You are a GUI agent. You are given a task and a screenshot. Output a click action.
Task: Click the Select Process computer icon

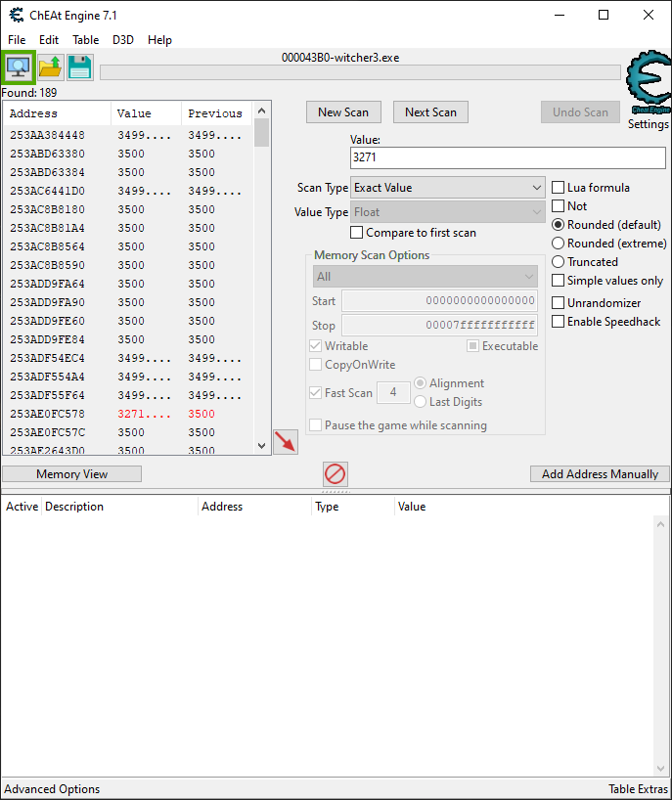(x=19, y=67)
